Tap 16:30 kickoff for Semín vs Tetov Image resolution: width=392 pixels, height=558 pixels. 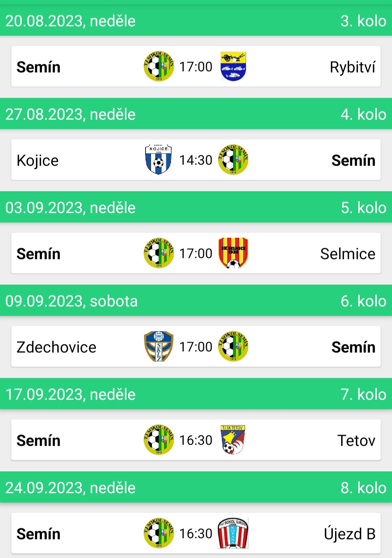point(196,440)
